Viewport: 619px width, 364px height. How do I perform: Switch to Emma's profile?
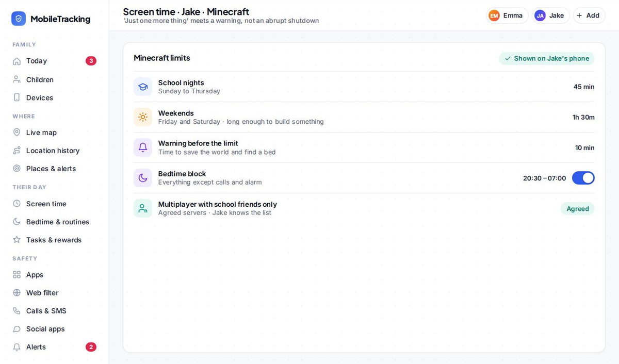click(507, 15)
